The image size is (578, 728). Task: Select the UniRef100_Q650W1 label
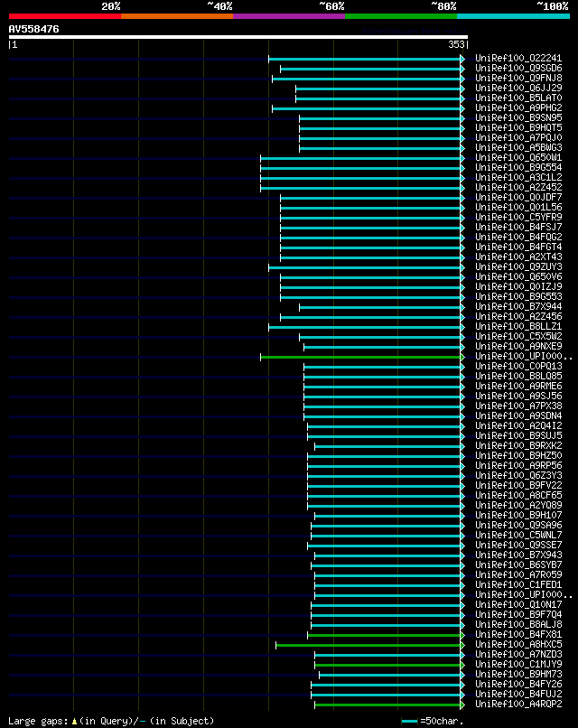(518, 157)
